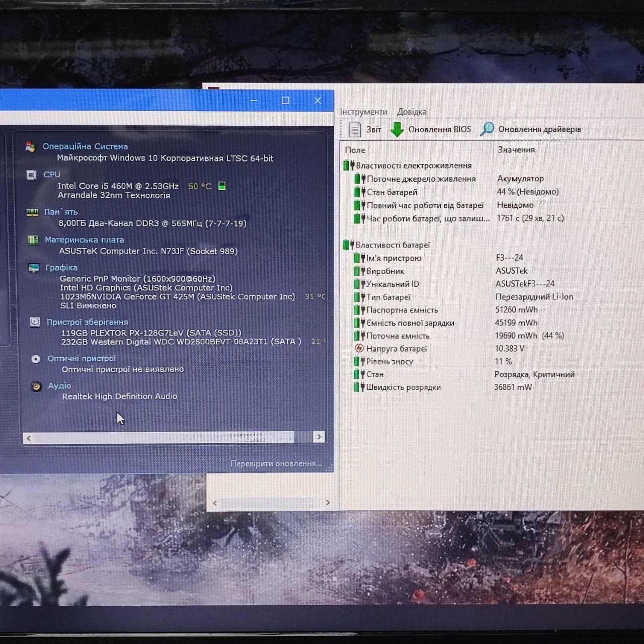644x644 pixels.
Task: Click the voltage icon beside Напруга батареї
Action: coord(359,348)
